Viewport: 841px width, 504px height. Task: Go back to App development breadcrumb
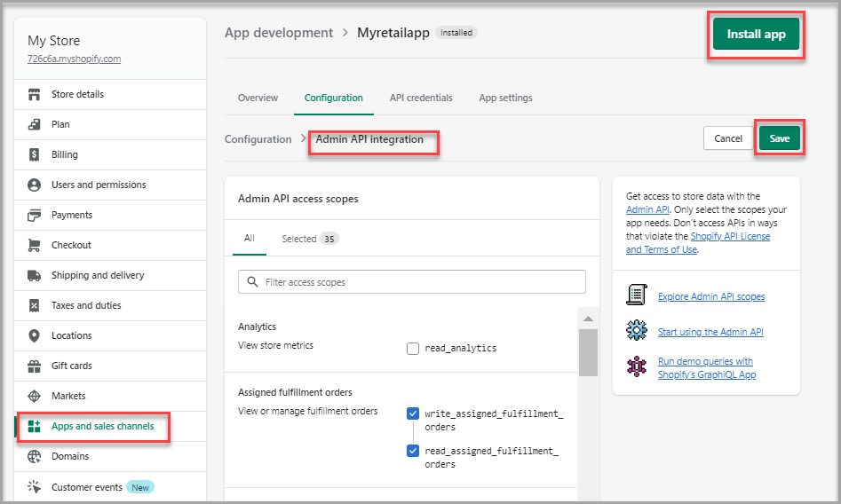click(x=279, y=33)
